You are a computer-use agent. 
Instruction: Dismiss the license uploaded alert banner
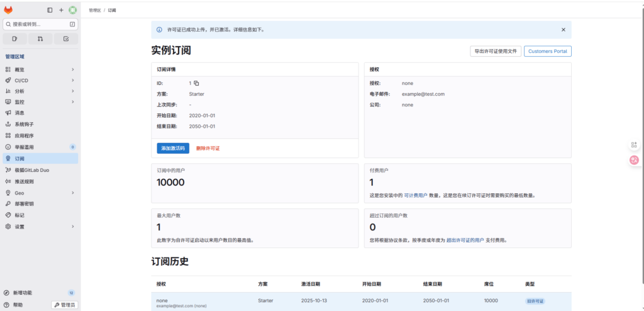[x=563, y=30]
